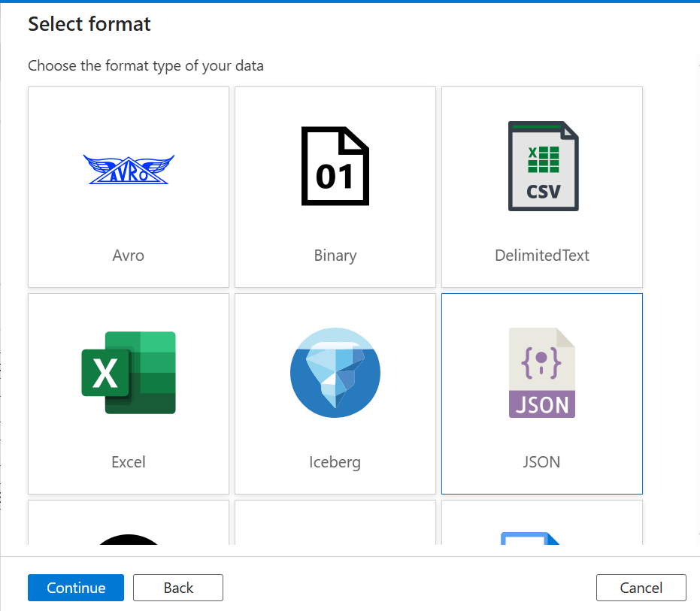700x611 pixels.
Task: Click the purple JSON file icon
Action: pyautogui.click(x=542, y=373)
